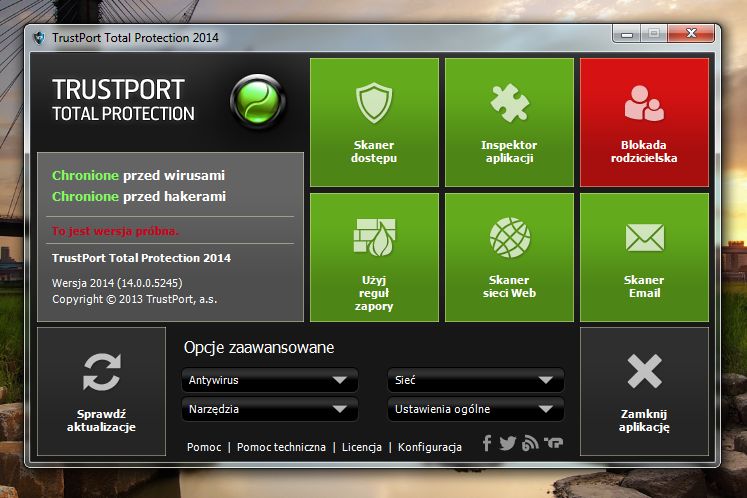747x498 pixels.
Task: Toggle the Inspektor aplikacji puzzle tile
Action: pyautogui.click(x=509, y=122)
